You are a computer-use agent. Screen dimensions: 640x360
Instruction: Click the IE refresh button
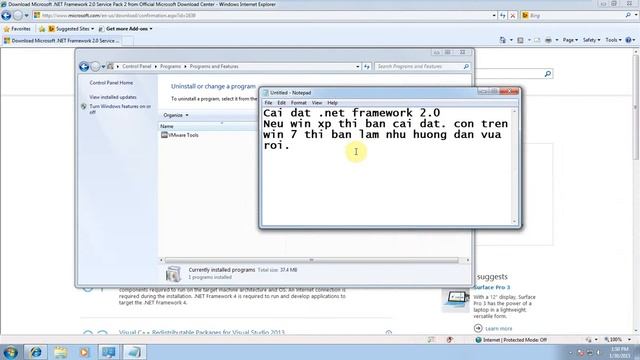pyautogui.click(x=503, y=16)
